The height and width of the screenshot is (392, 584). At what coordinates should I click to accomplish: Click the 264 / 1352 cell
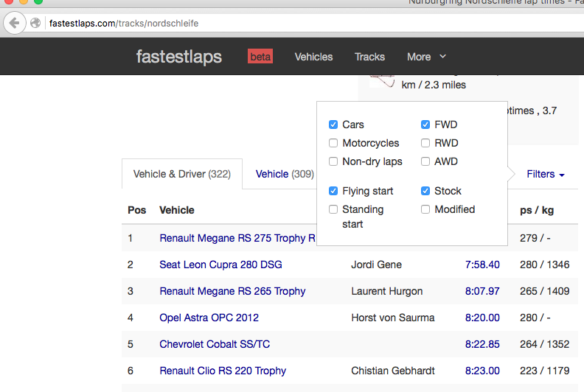click(544, 344)
